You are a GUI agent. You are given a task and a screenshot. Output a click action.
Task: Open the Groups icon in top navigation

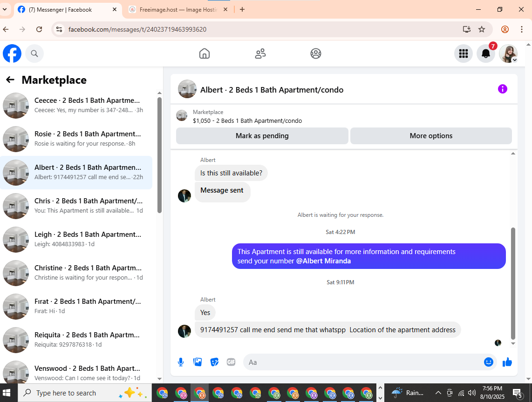coord(316,54)
